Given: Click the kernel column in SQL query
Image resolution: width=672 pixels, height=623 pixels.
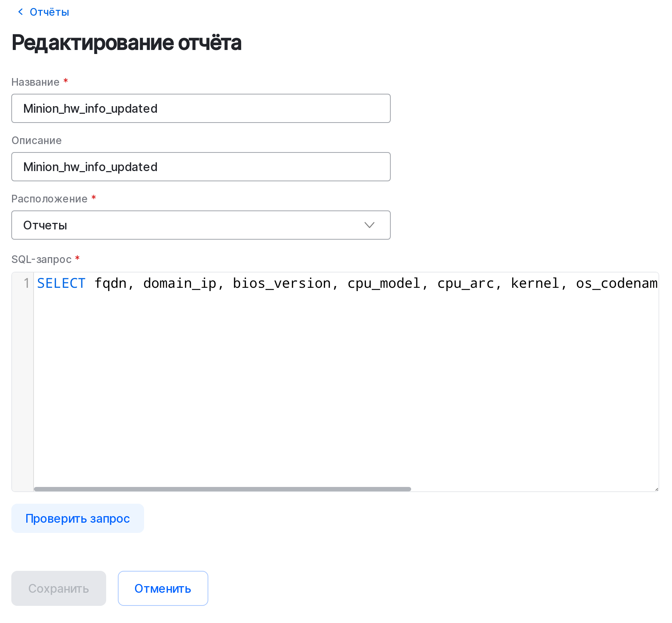Looking at the screenshot, I should tap(534, 283).
